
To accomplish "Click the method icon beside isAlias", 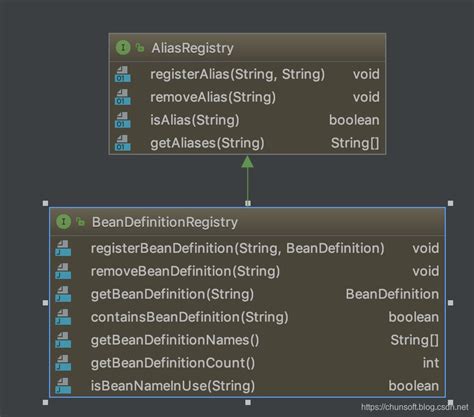I will coord(123,120).
